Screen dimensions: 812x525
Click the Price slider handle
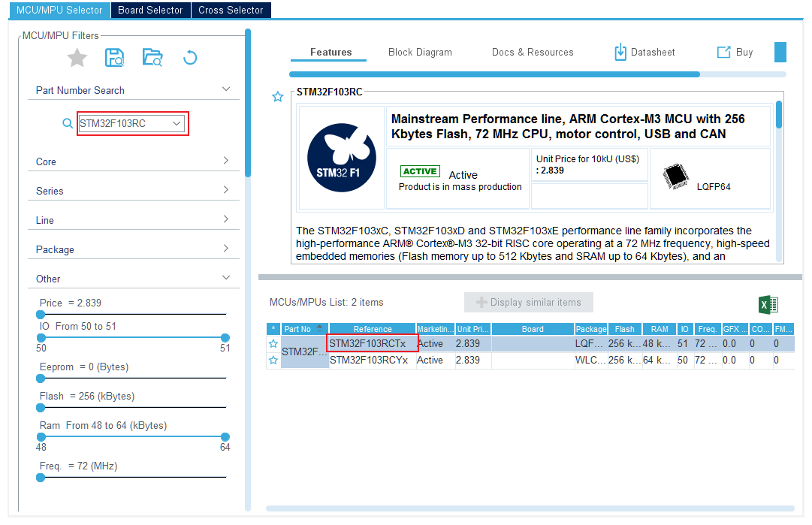41,314
